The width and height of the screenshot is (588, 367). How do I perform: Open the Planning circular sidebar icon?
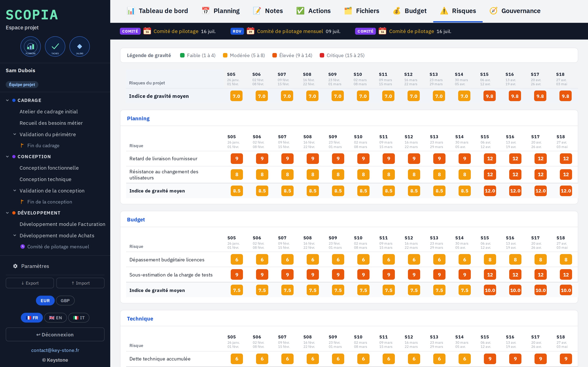pyautogui.click(x=31, y=47)
